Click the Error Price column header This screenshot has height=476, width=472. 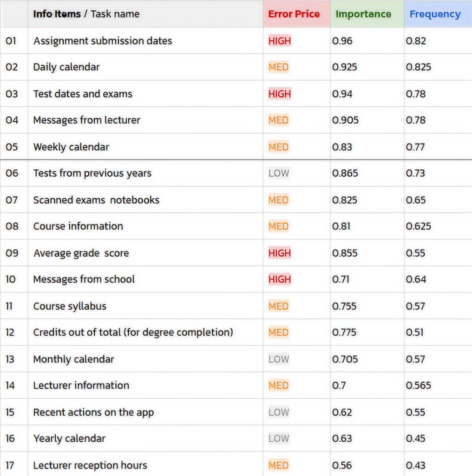coord(294,14)
